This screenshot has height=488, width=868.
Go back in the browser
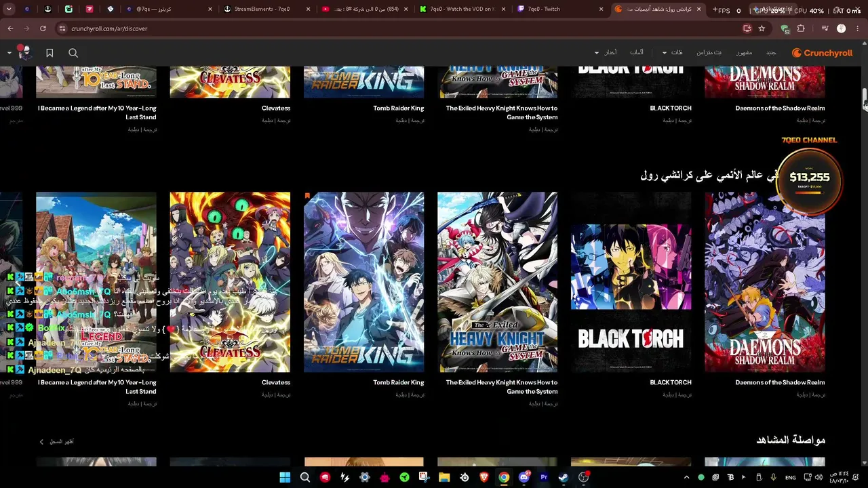[x=10, y=28]
